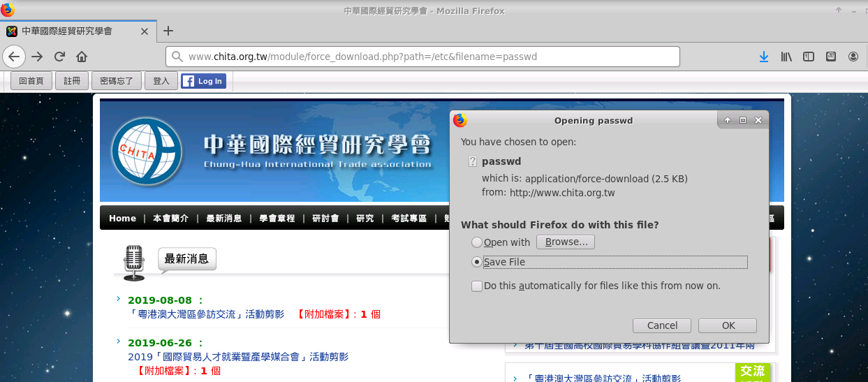Click the 最新消息 speech bubble heading
The image size is (868, 382).
pyautogui.click(x=186, y=259)
